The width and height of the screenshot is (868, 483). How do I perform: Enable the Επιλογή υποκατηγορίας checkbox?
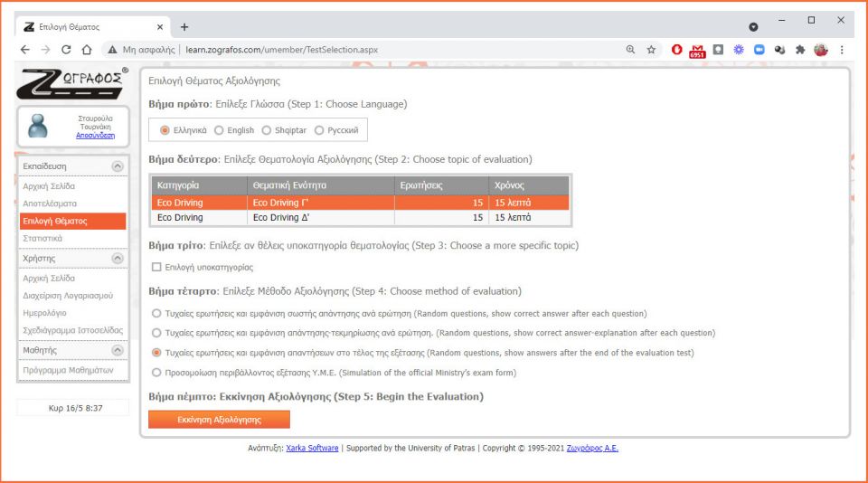(x=156, y=267)
